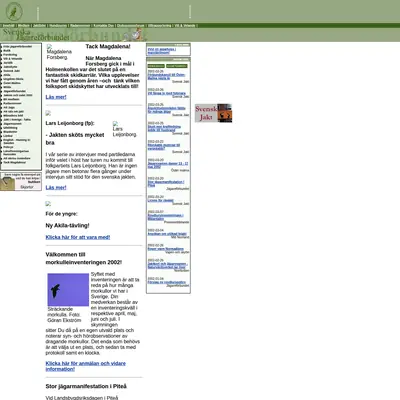Click the right green button in the news panel

177,66
